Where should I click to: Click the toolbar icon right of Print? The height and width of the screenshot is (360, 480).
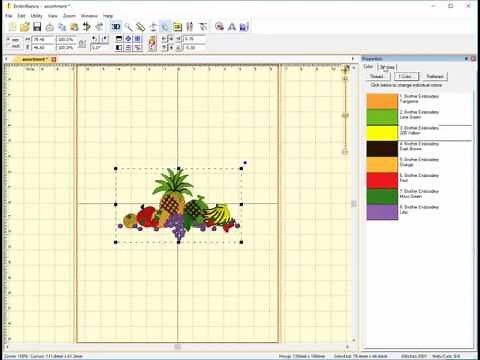pyautogui.click(x=62, y=27)
